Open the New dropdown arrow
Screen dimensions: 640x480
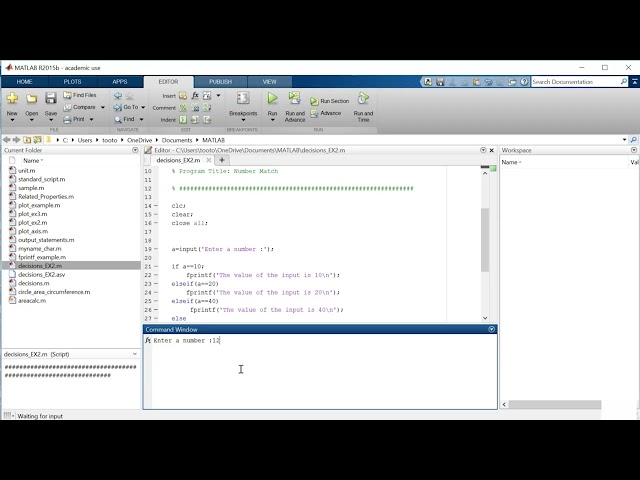click(12, 120)
